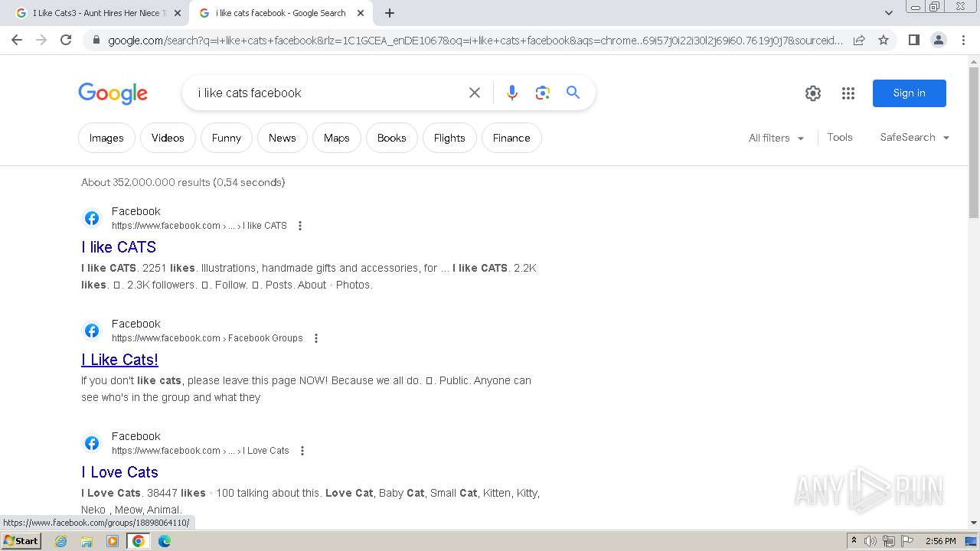The height and width of the screenshot is (551, 980).
Task: Filter results by Videos
Action: click(168, 138)
